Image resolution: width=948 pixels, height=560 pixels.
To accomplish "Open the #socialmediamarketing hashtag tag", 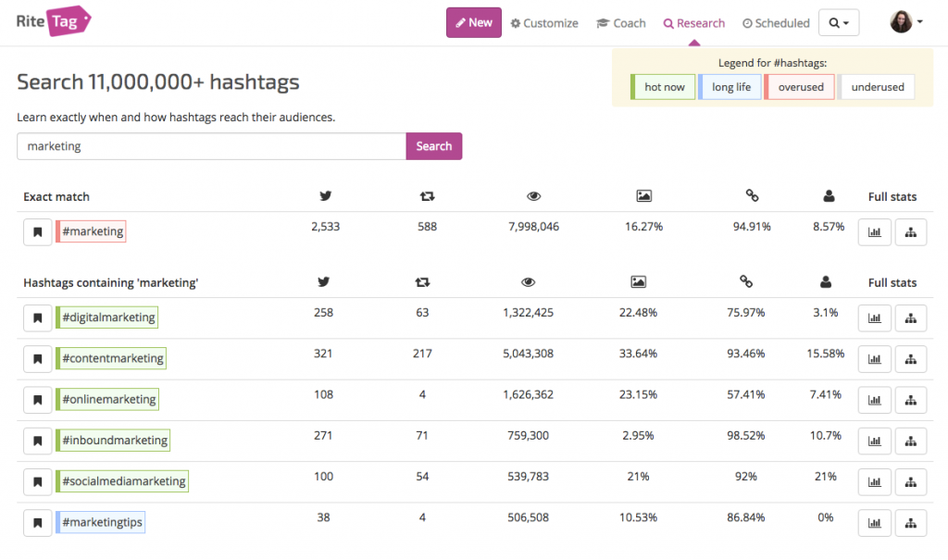I will [x=122, y=481].
